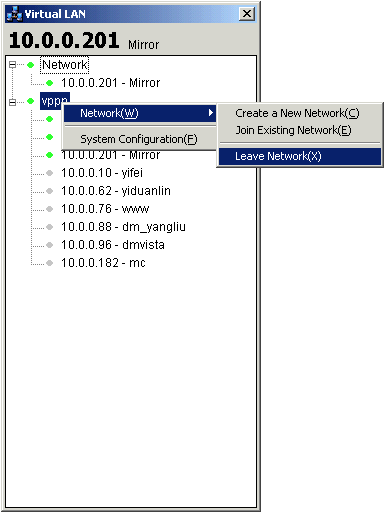This screenshot has height=513, width=386.
Task: Select the 10.0.0.62 - yiduanlin entry
Action: (116, 191)
